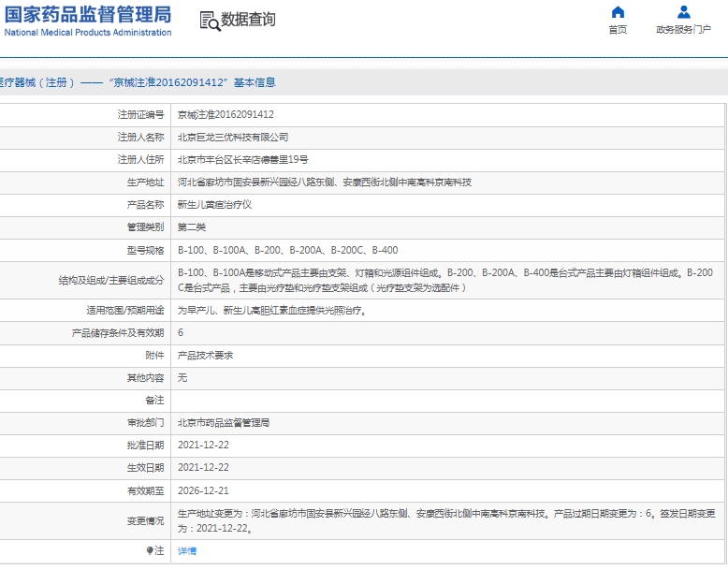Screen dimensions: 728x570
Task: Click the 管理类别 value 第二类
Action: pyautogui.click(x=192, y=227)
